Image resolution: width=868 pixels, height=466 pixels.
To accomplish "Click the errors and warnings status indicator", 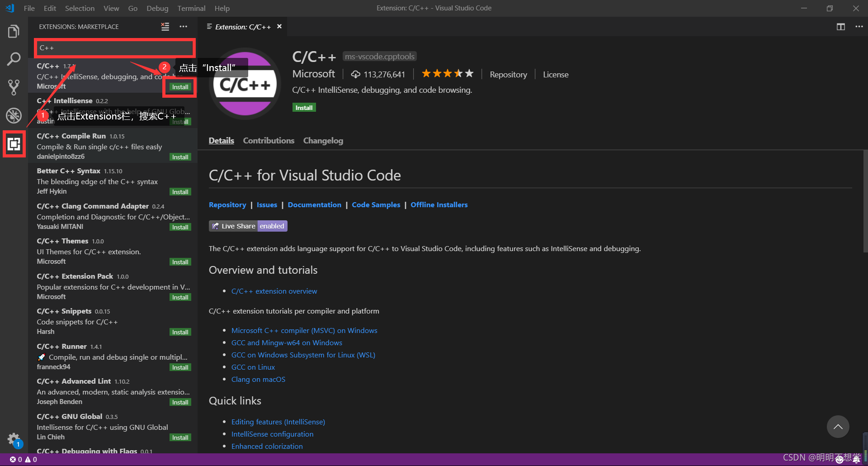I will point(24,459).
